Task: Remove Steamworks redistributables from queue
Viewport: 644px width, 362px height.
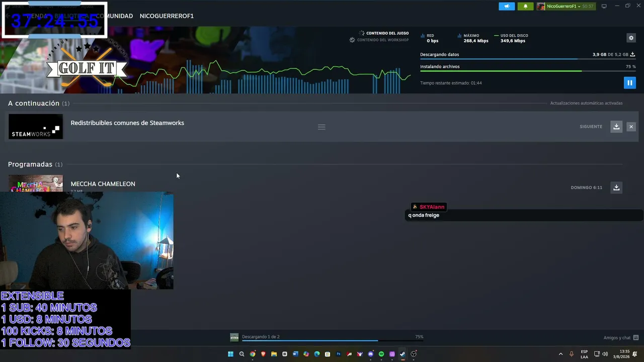Action: [631, 127]
